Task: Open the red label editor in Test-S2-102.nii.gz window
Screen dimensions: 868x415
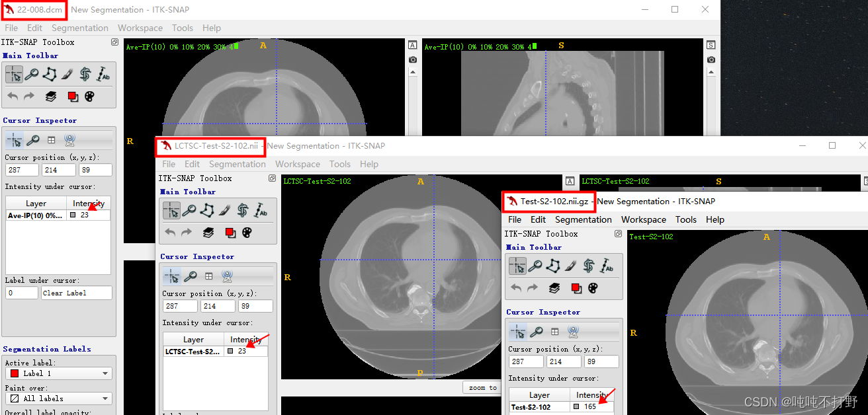Action: click(x=576, y=288)
